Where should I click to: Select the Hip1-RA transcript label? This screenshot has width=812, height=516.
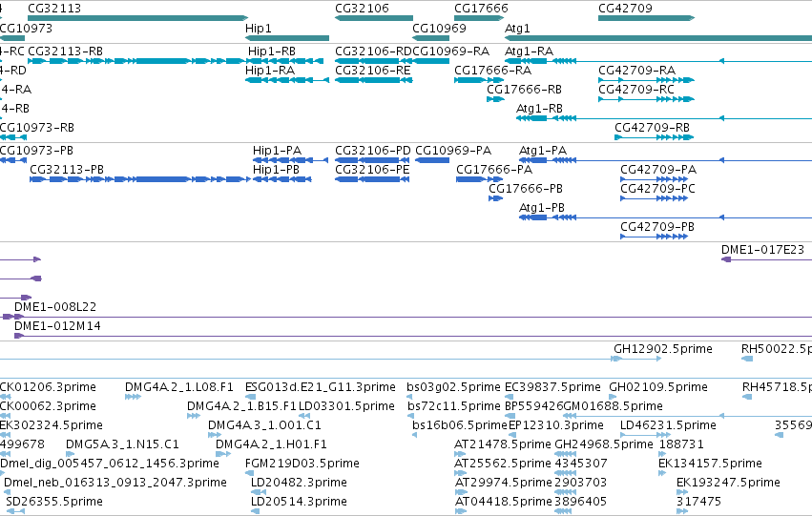pyautogui.click(x=270, y=71)
